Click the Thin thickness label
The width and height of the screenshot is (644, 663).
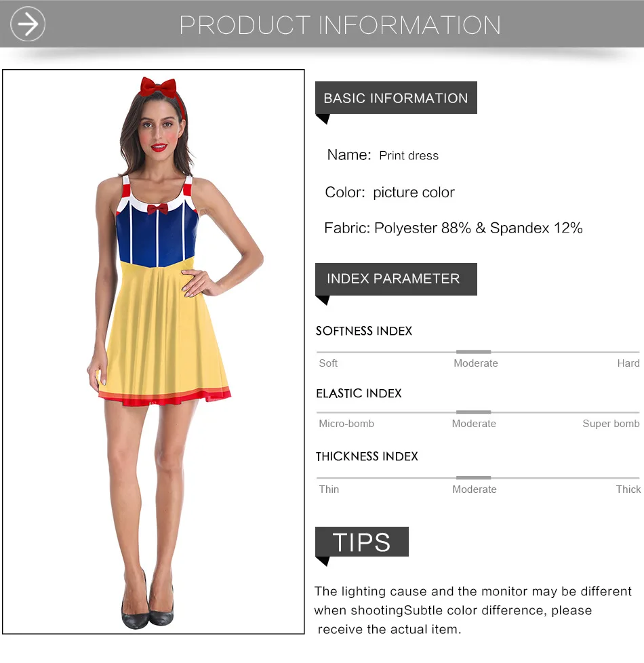[329, 489]
